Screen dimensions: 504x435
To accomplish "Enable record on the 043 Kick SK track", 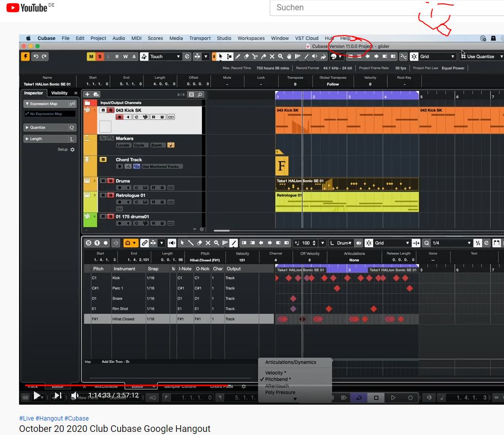I will click(120, 117).
